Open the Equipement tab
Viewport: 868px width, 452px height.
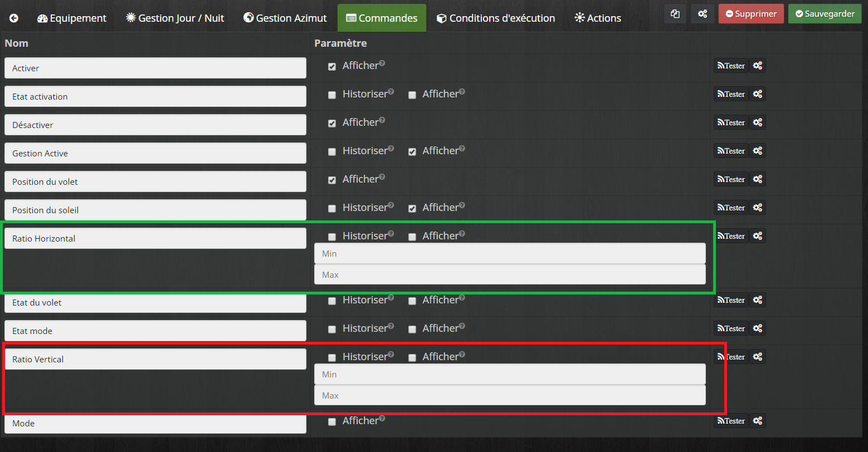click(72, 18)
